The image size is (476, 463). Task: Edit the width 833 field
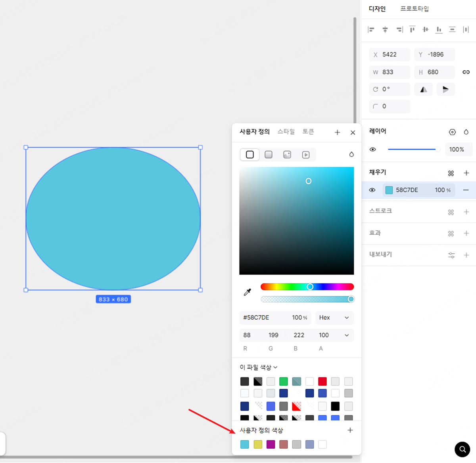click(x=390, y=72)
